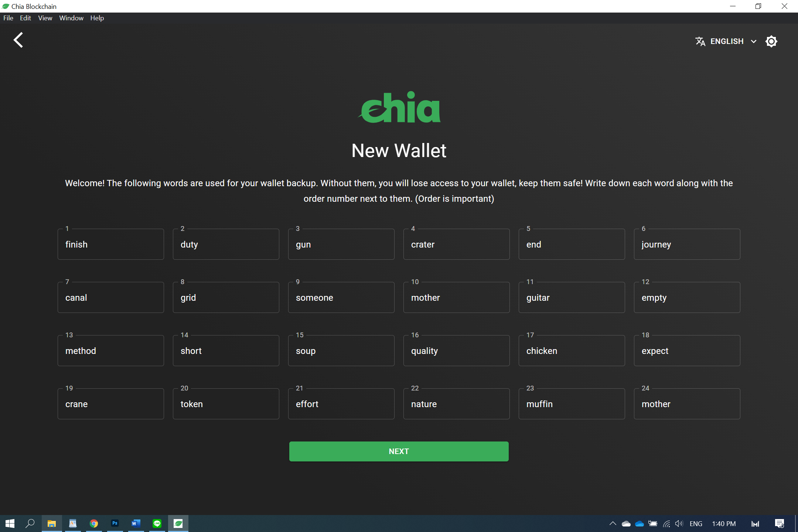
Task: Select word field 2 'duty'
Action: 226,244
